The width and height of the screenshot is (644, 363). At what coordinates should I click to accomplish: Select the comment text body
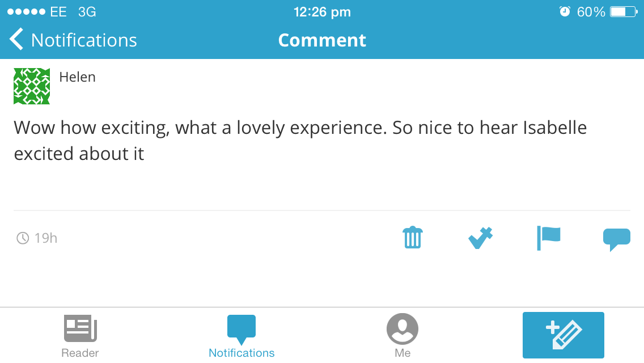pyautogui.click(x=300, y=140)
